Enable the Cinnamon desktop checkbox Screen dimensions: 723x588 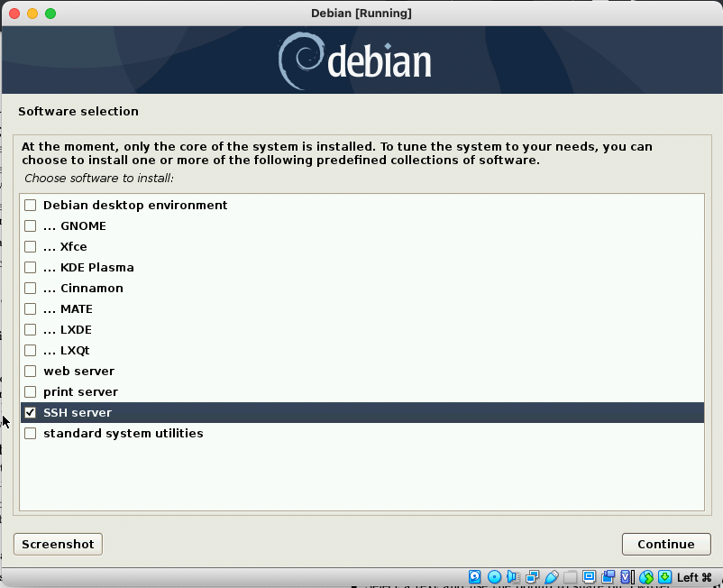31,288
